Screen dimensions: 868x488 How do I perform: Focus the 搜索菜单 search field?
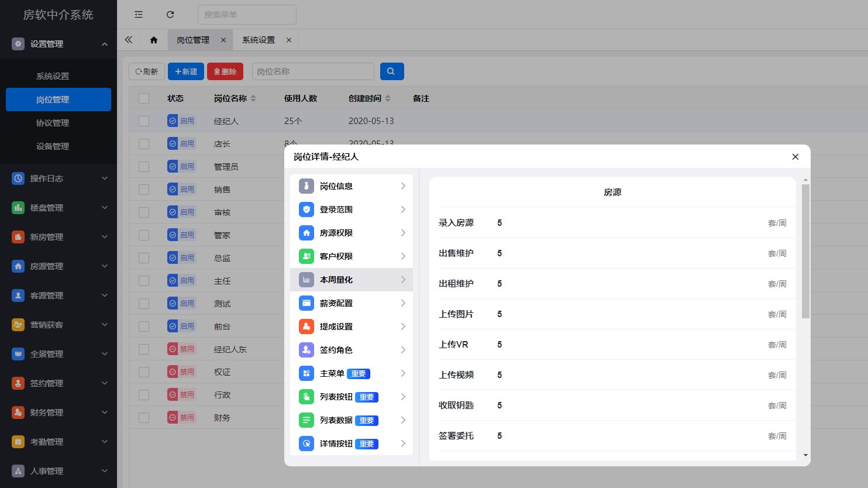pyautogui.click(x=247, y=15)
